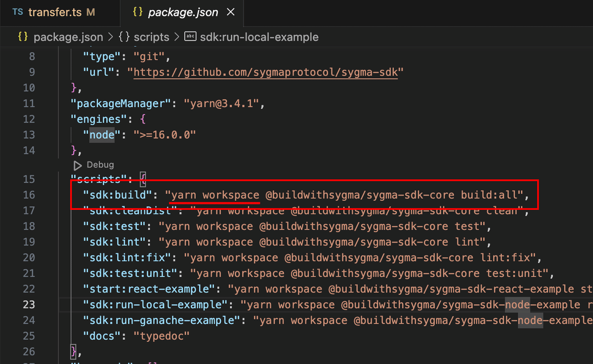Viewport: 593px width, 364px height.
Task: Open the scripts breadcrumb segment
Action: (152, 37)
